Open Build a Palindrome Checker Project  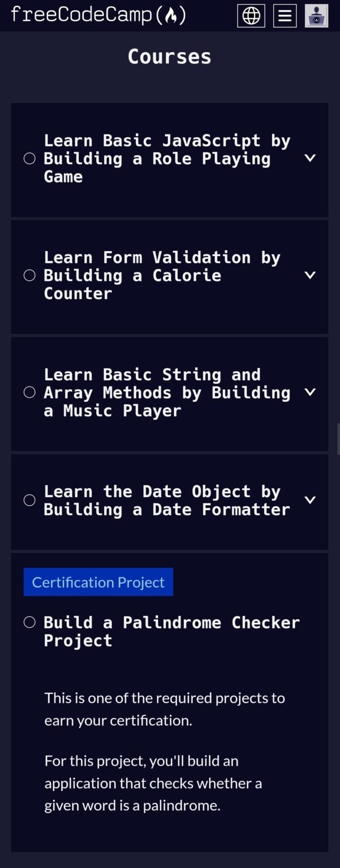click(171, 631)
